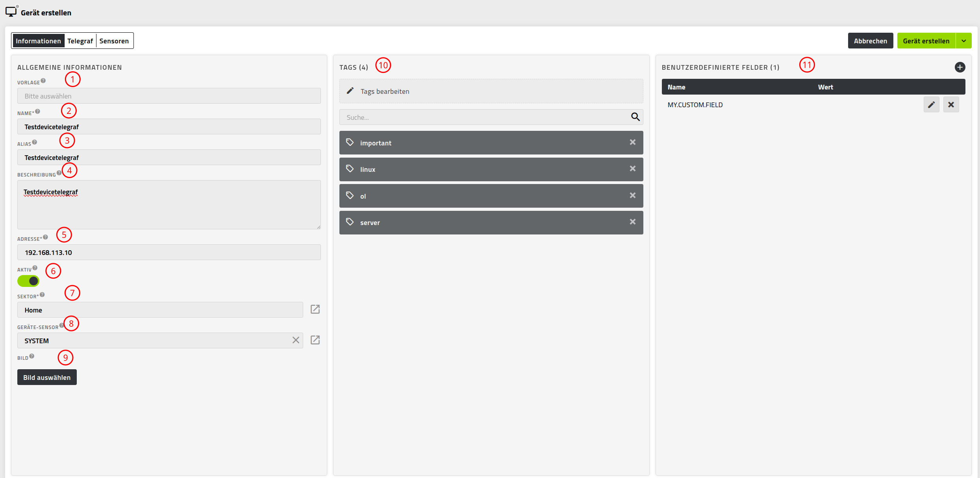
Task: Open Sektor Home in external link icon
Action: (x=315, y=309)
